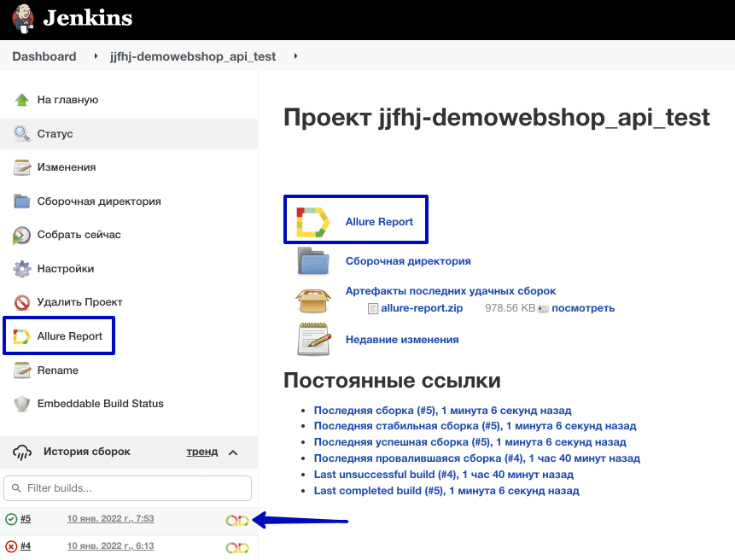
Task: Click jjfhj-demowebshop_api_test in the breadcrumb
Action: [193, 56]
